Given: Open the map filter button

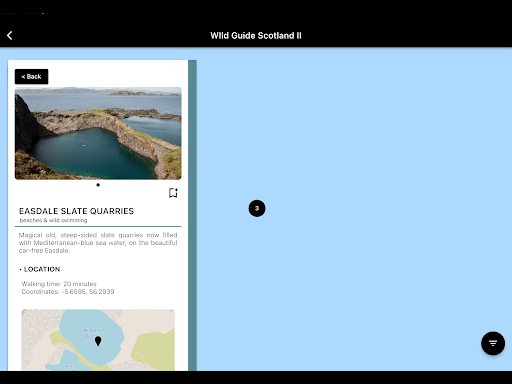Looking at the screenshot, I should point(493,343).
